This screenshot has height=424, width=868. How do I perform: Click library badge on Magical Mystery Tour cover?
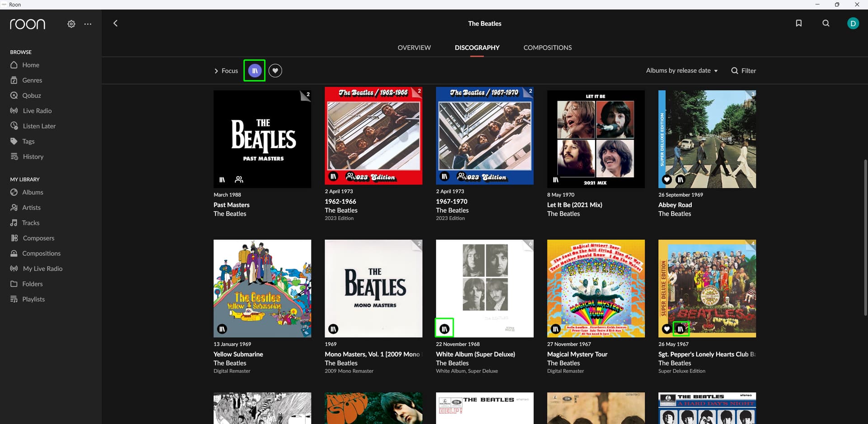pyautogui.click(x=556, y=329)
